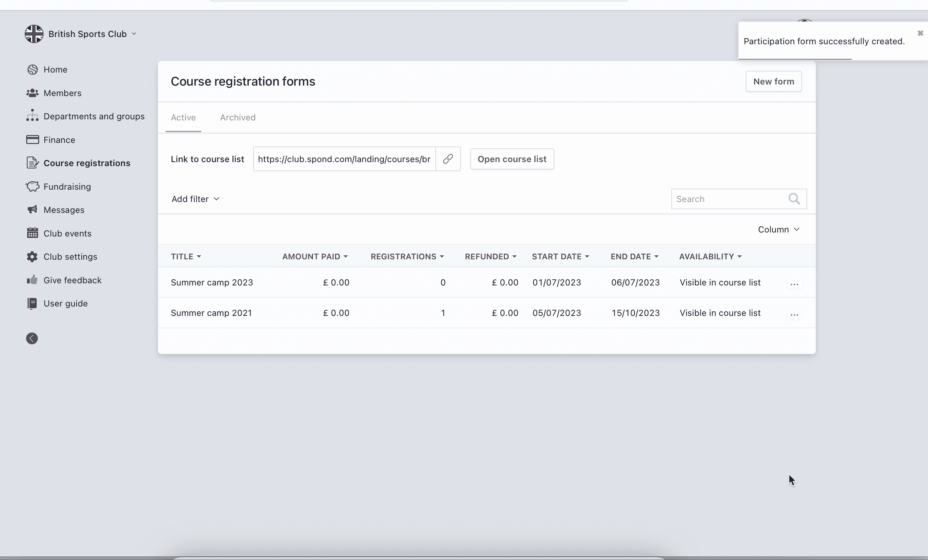The height and width of the screenshot is (560, 928).
Task: Click the Home sidebar icon
Action: click(x=32, y=70)
